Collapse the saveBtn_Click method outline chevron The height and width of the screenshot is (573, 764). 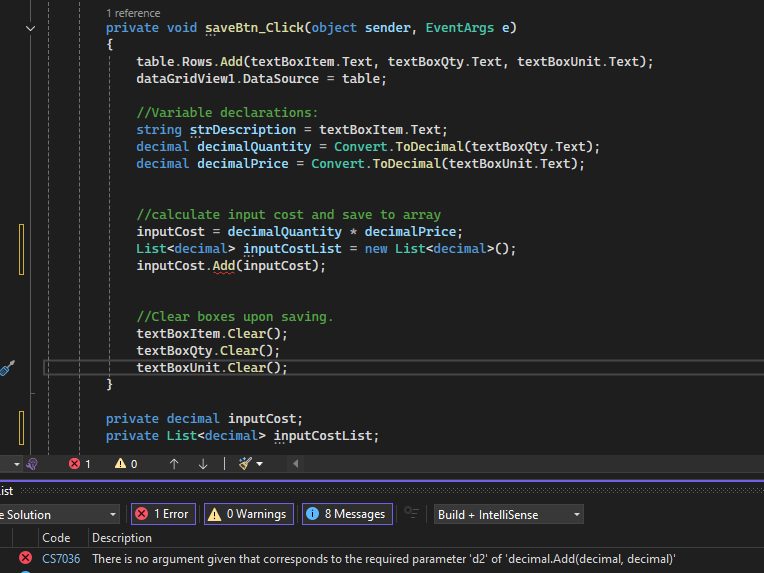tap(30, 28)
